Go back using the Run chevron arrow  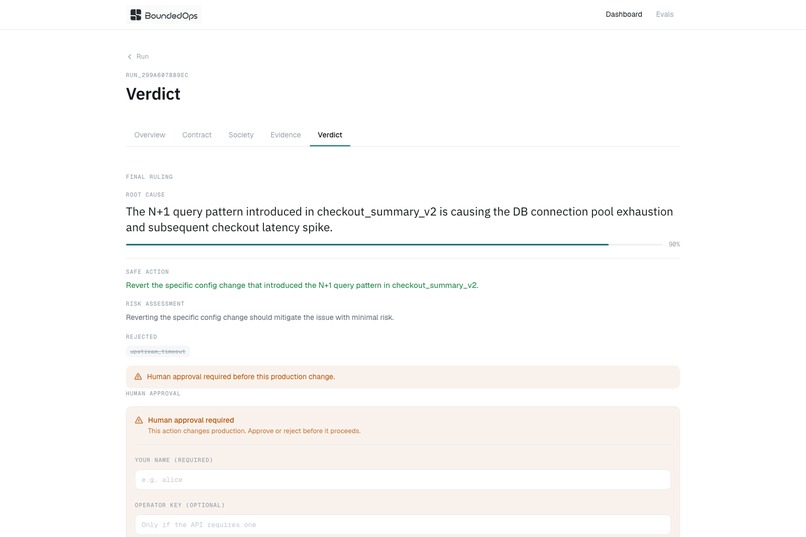130,57
